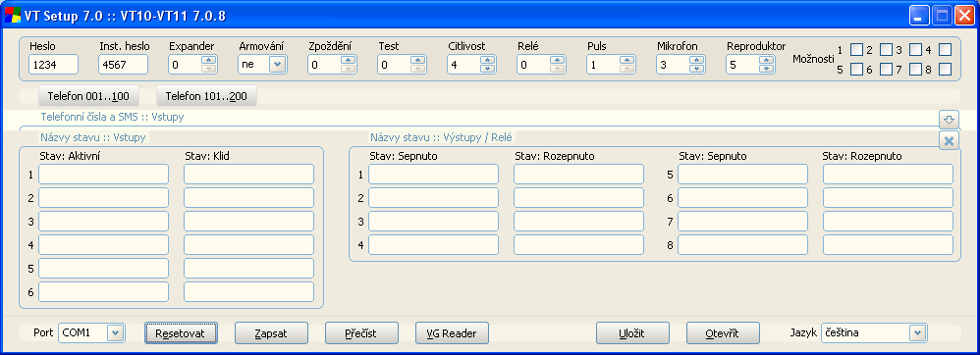980x355 pixels.
Task: Click output 8 Stav: Rozepnuto field
Action: tap(888, 244)
